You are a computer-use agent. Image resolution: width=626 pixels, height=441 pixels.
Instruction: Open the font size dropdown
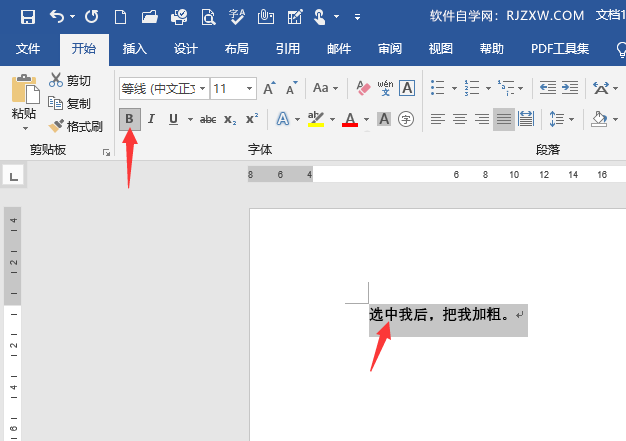[x=249, y=88]
